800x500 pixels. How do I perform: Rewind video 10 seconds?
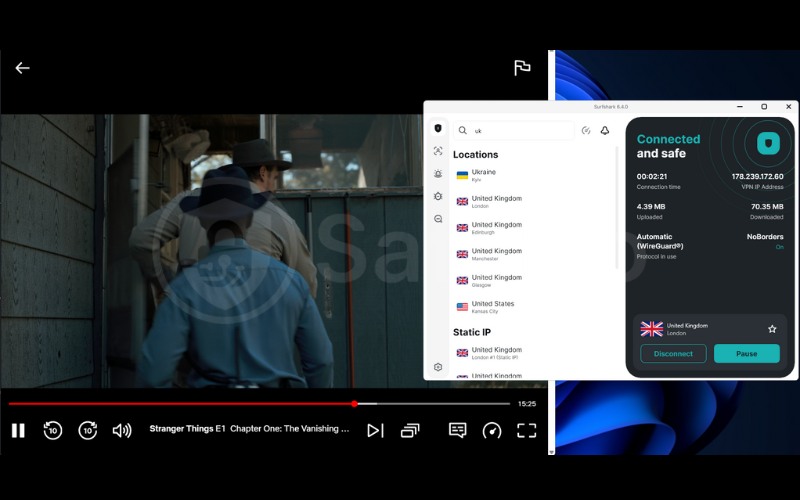[53, 431]
